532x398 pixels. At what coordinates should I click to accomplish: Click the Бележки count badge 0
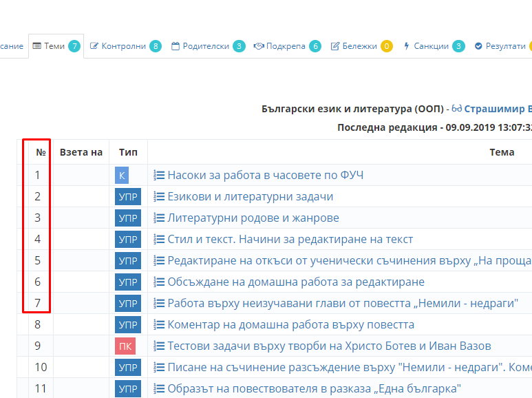coord(387,46)
